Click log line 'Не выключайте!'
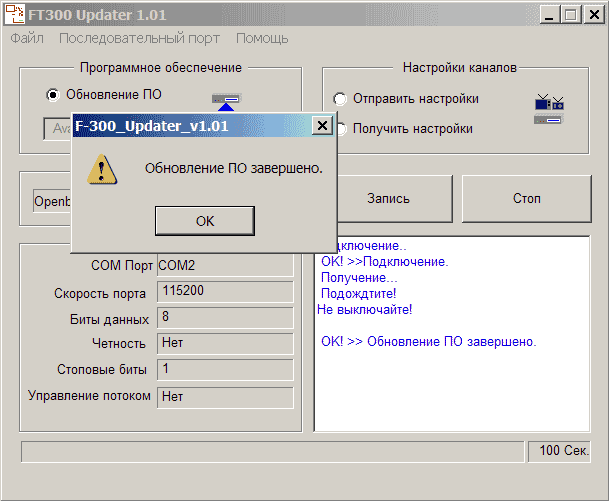The image size is (609, 501). [x=364, y=310]
